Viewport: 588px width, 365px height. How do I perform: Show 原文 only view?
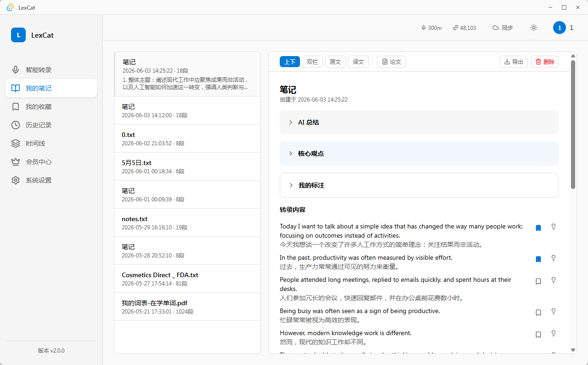[x=335, y=62]
